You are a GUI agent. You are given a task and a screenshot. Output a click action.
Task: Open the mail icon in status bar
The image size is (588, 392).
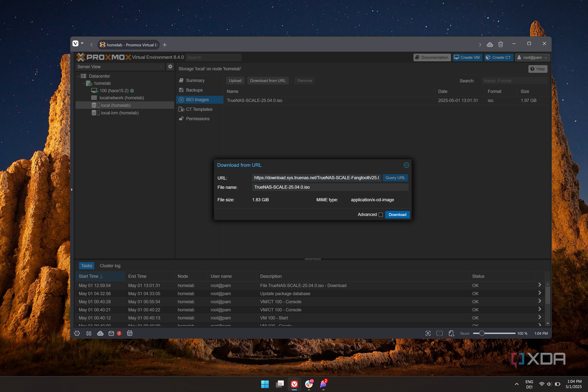point(111,333)
